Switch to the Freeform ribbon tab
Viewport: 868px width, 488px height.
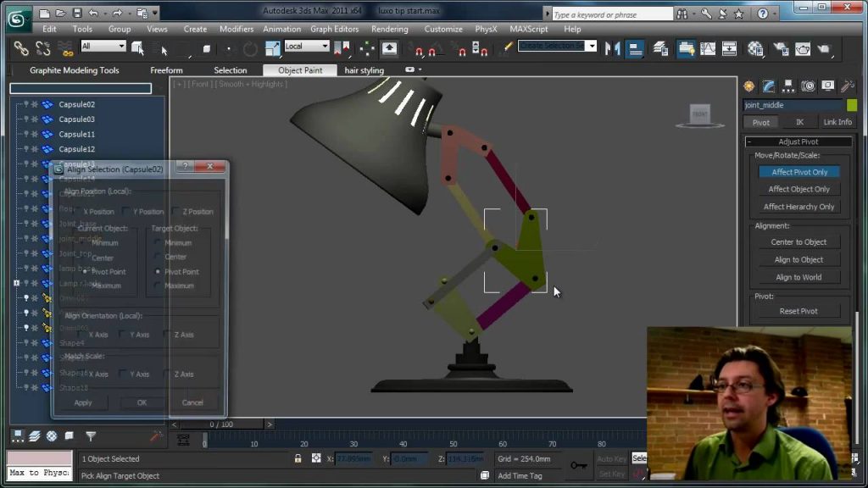coord(166,70)
